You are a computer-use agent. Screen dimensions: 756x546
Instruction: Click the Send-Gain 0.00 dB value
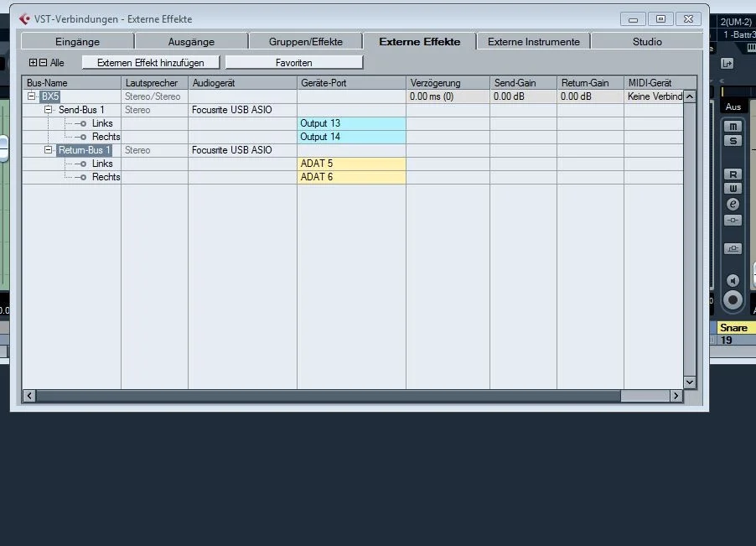(x=523, y=96)
